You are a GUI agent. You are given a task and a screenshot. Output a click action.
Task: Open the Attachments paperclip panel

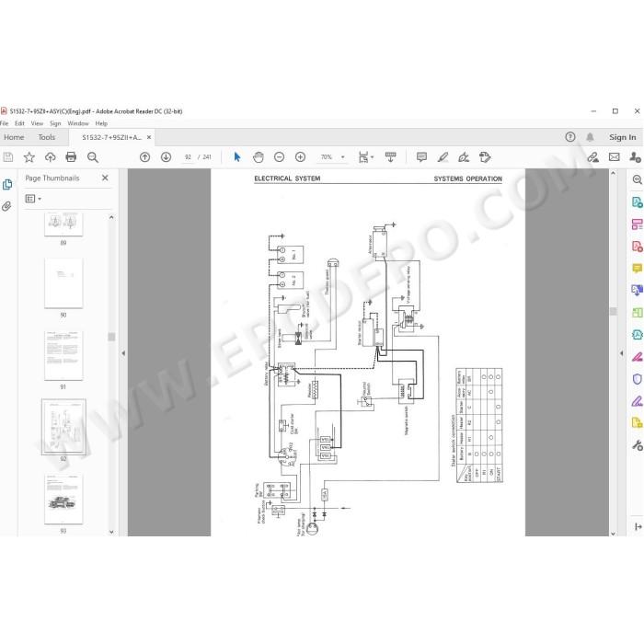[7, 206]
